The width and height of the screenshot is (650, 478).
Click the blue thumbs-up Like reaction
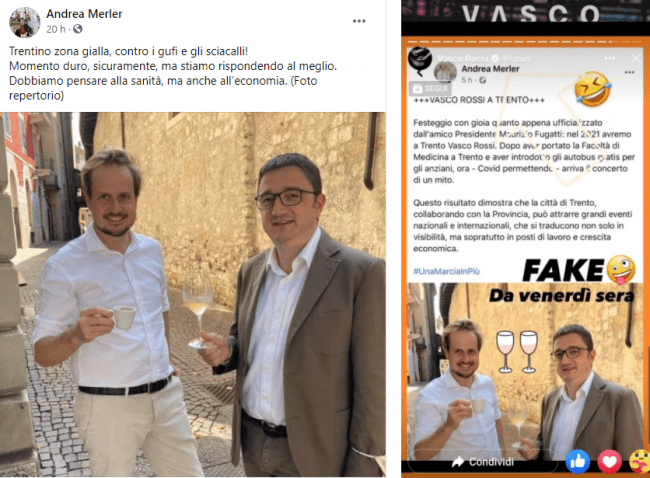(578, 461)
